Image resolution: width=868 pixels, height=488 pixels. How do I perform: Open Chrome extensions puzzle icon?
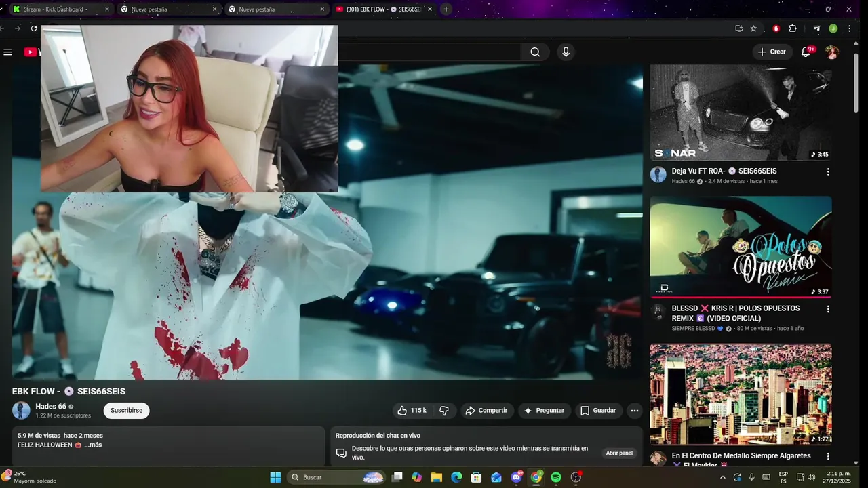pyautogui.click(x=793, y=28)
